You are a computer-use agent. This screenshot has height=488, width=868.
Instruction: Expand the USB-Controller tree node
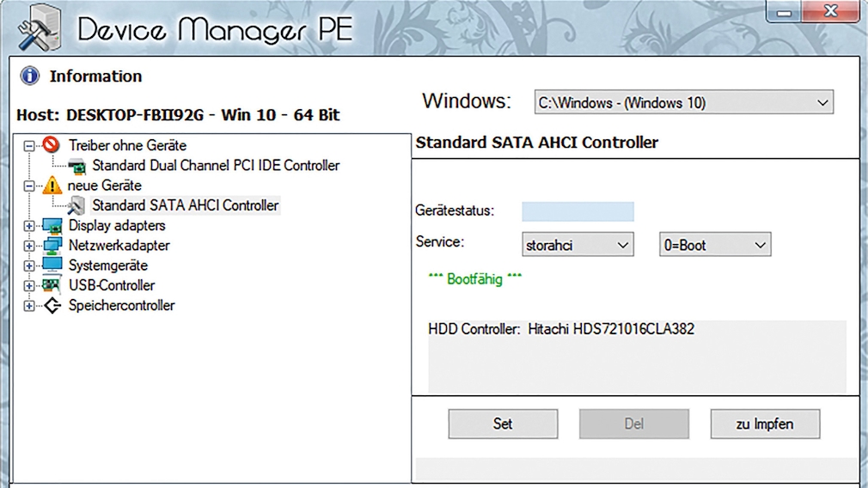(29, 286)
